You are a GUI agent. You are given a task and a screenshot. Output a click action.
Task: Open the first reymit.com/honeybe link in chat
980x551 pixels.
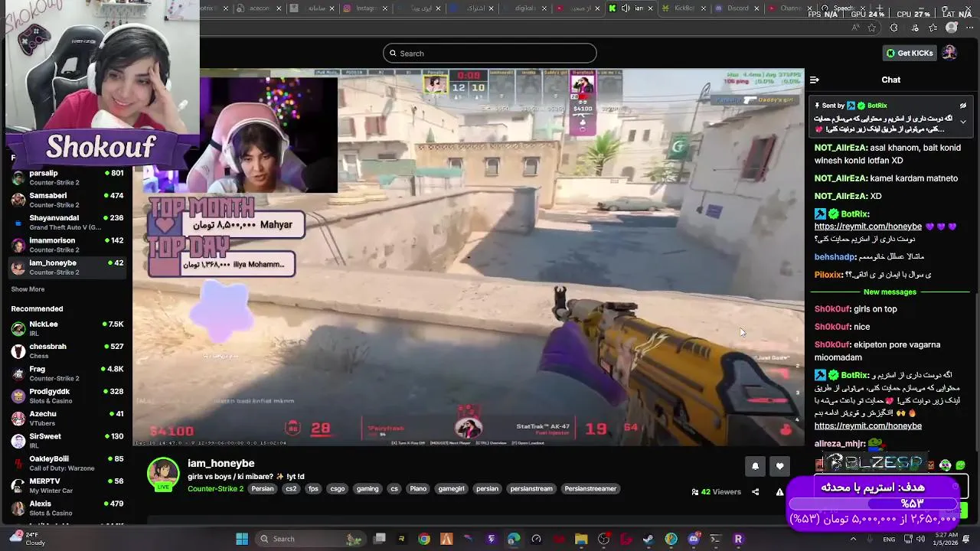tap(867, 227)
